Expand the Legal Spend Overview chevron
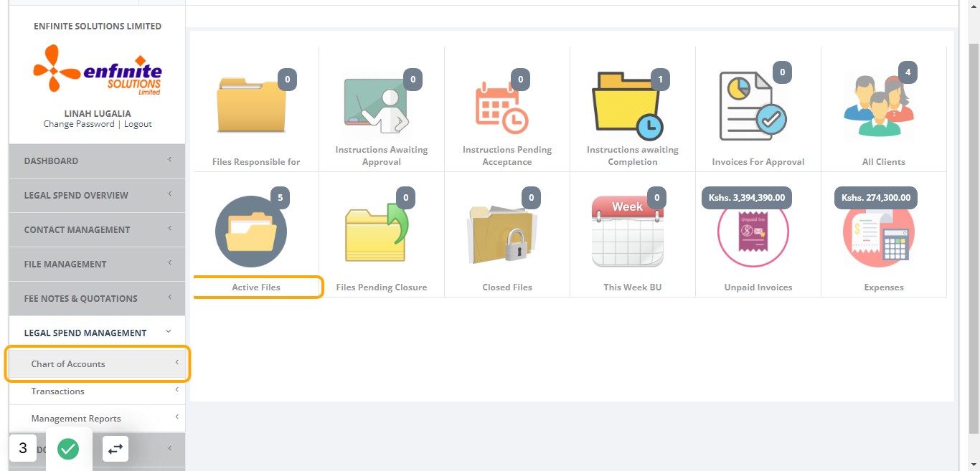The width and height of the screenshot is (980, 471). click(170, 194)
